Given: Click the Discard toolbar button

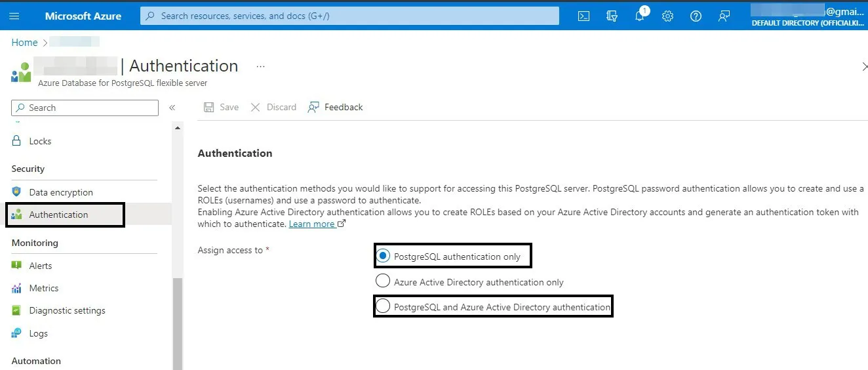Looking at the screenshot, I should (273, 107).
